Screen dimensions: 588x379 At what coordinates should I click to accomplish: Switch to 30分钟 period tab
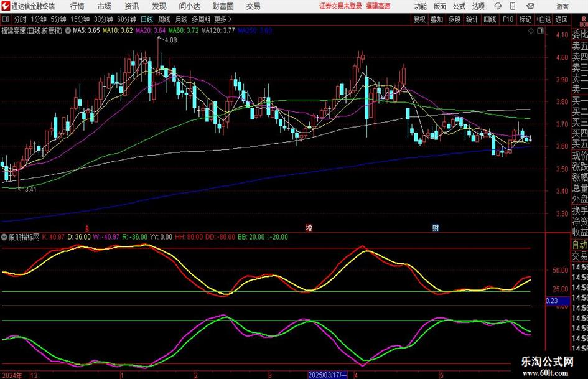click(103, 19)
